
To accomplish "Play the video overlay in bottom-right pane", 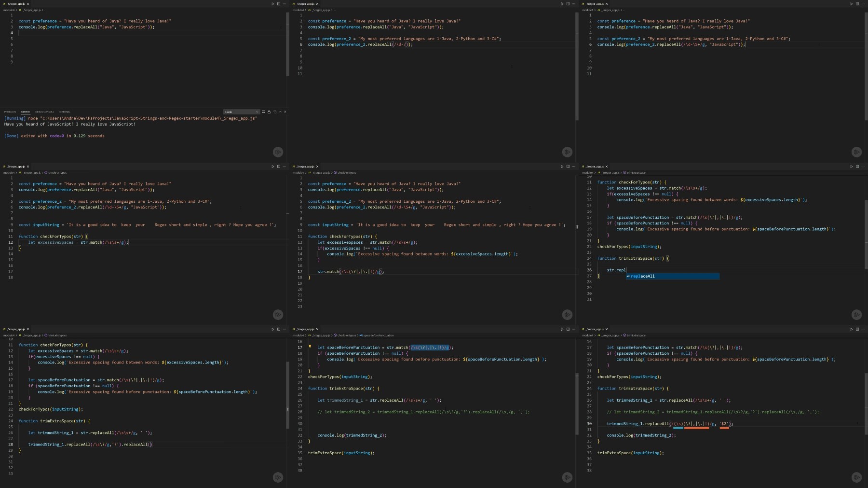I will [x=856, y=477].
